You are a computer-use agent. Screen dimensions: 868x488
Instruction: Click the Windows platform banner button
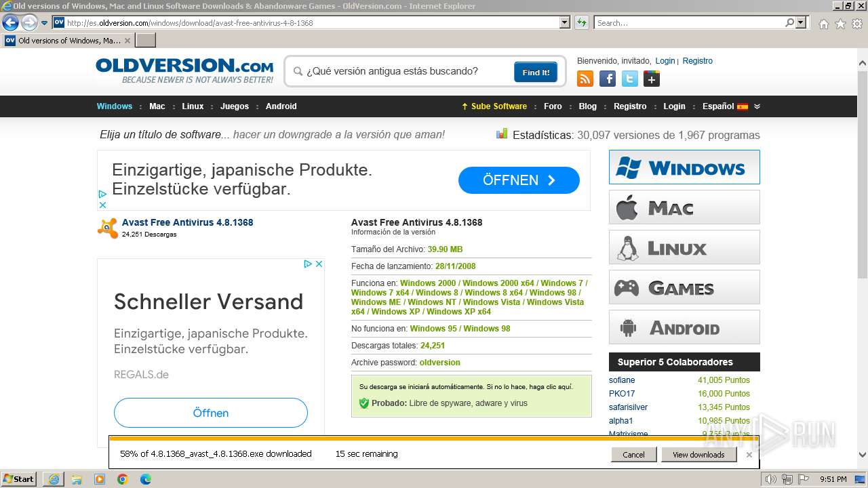tap(684, 167)
